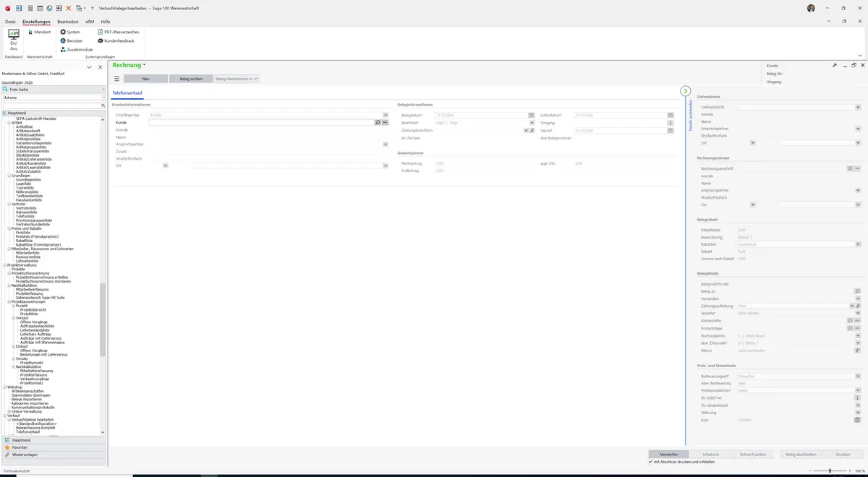This screenshot has width=868, height=477.
Task: Click the Neu button
Action: tap(145, 78)
